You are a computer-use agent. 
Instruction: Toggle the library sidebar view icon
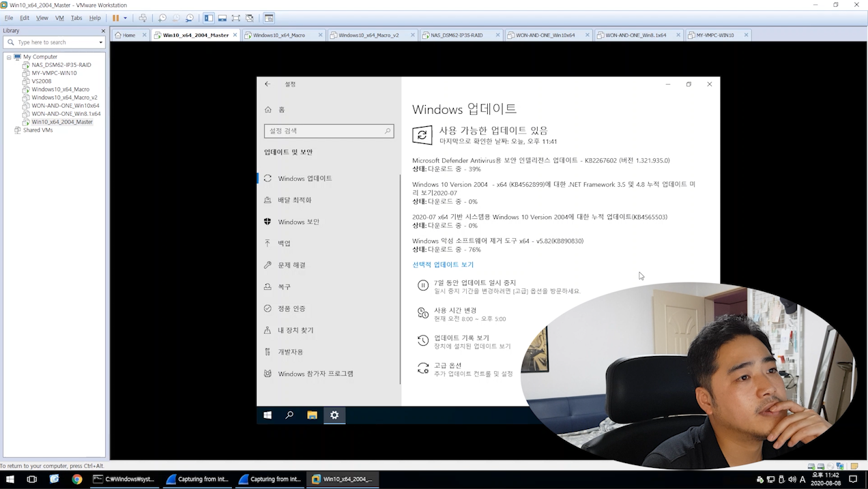209,18
